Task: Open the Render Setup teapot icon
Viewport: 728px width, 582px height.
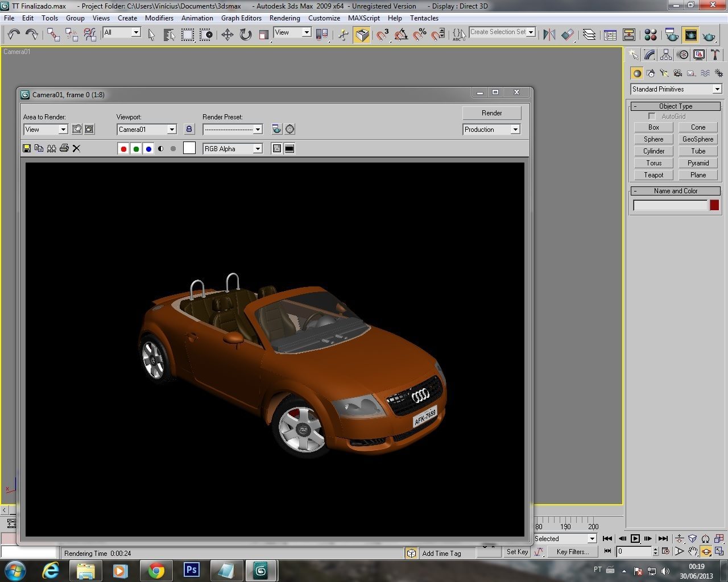Action: 672,35
